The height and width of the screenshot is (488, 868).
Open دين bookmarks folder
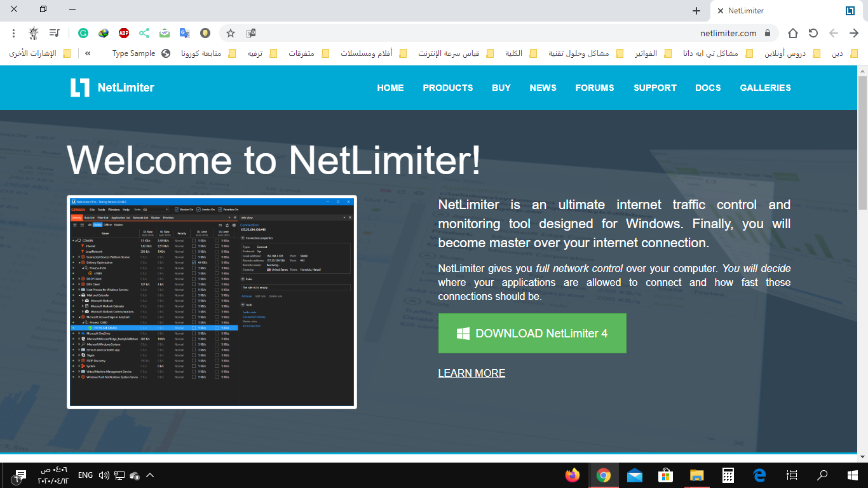(x=844, y=53)
